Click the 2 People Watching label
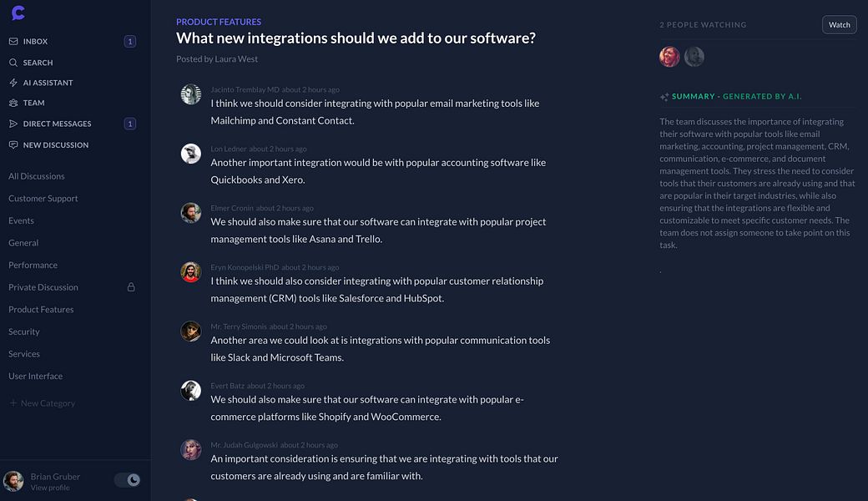The height and width of the screenshot is (501, 868). (x=703, y=25)
